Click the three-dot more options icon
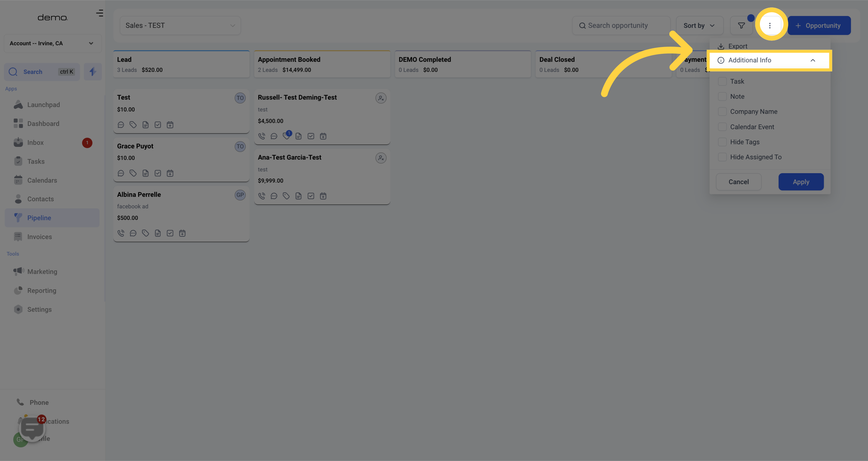 (x=770, y=26)
